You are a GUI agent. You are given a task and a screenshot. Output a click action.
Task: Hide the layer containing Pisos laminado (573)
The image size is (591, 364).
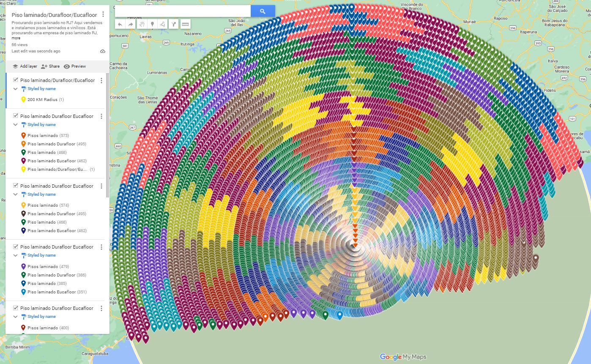coord(16,116)
